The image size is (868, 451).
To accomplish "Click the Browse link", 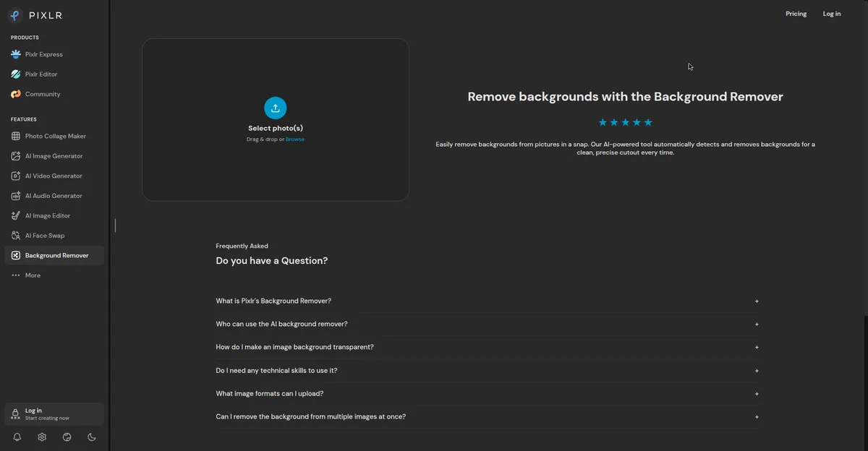I will (x=295, y=139).
